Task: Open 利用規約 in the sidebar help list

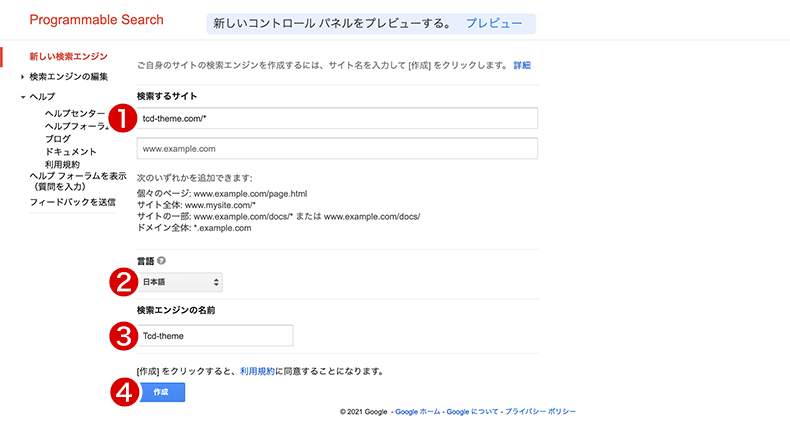Action: [x=62, y=164]
